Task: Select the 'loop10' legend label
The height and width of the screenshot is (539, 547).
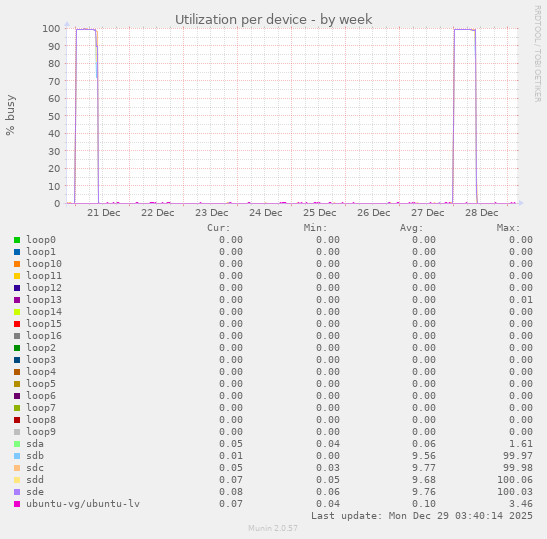Action: tap(44, 264)
